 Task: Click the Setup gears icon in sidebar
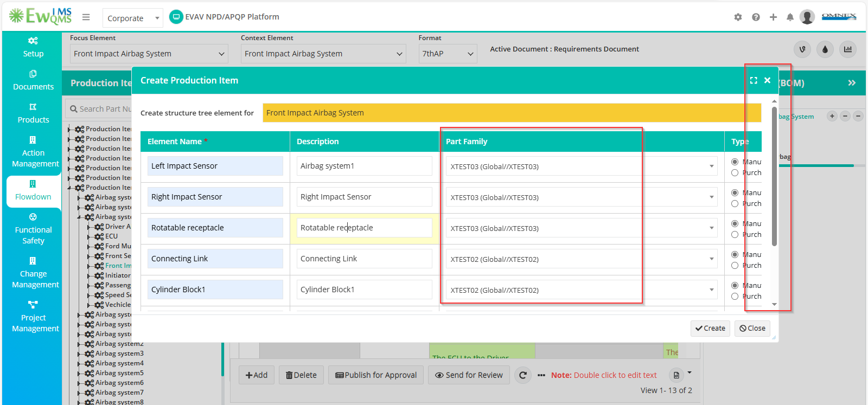pyautogui.click(x=33, y=41)
